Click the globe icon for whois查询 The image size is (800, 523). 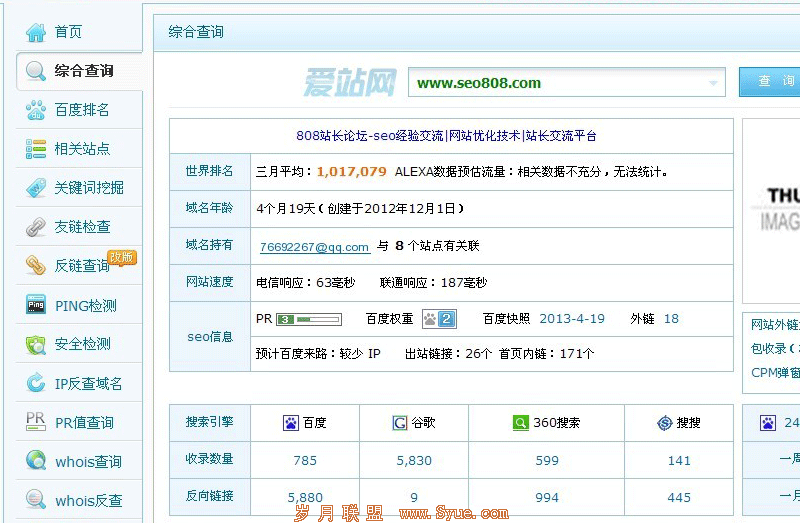pyautogui.click(x=36, y=462)
